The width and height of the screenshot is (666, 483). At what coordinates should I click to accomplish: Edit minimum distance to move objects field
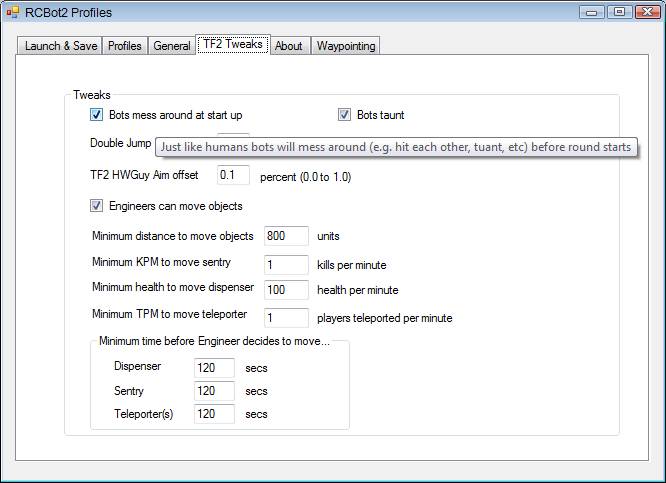pyautogui.click(x=286, y=236)
